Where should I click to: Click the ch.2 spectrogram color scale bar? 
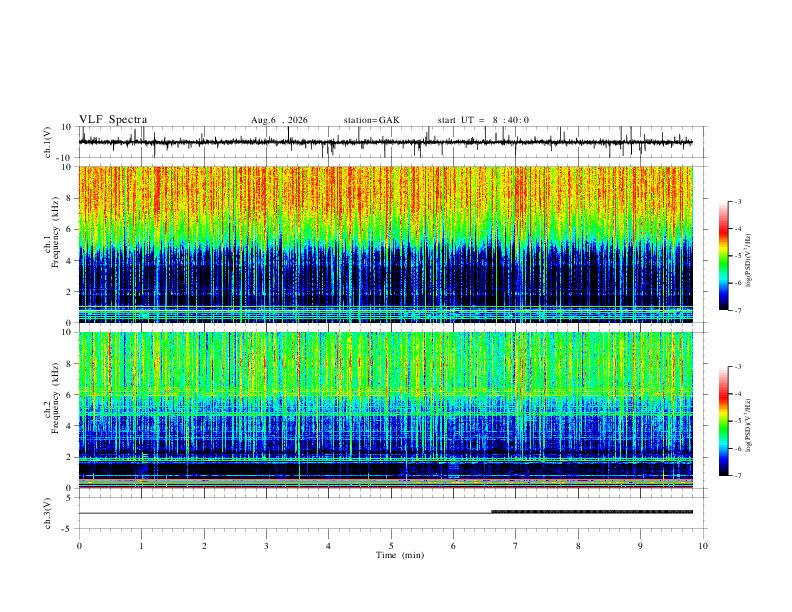tap(723, 421)
